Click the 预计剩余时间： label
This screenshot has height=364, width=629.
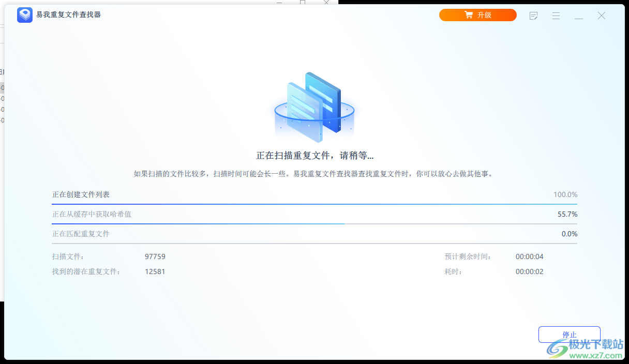coord(468,256)
